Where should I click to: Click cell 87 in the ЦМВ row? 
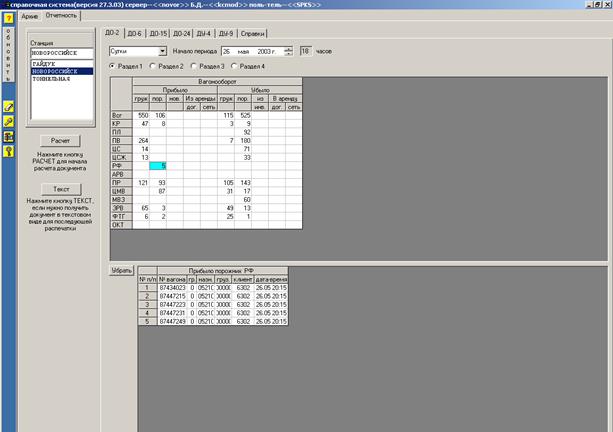[158, 191]
